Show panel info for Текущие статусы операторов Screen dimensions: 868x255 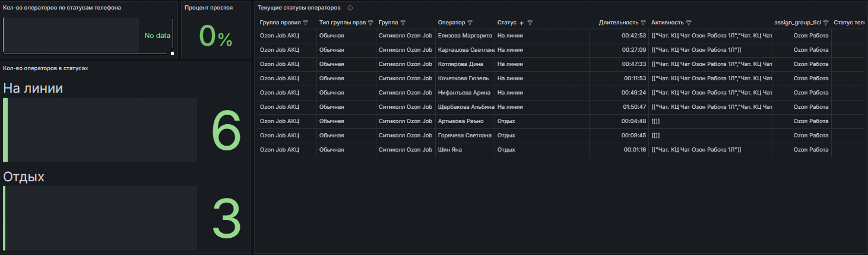pos(350,8)
